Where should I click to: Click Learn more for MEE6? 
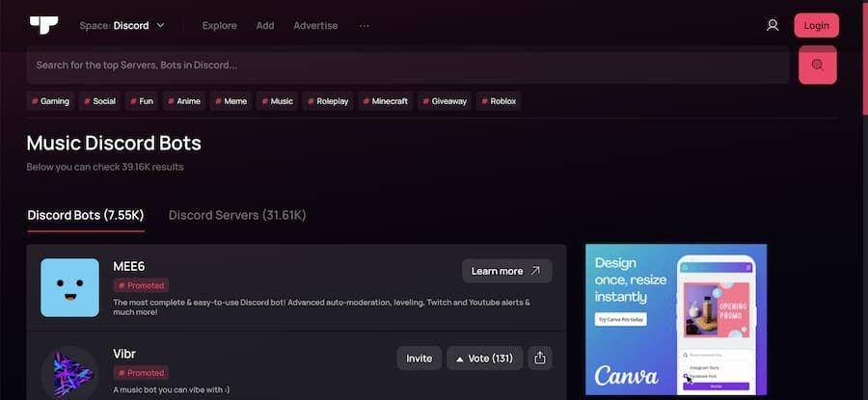click(x=507, y=271)
